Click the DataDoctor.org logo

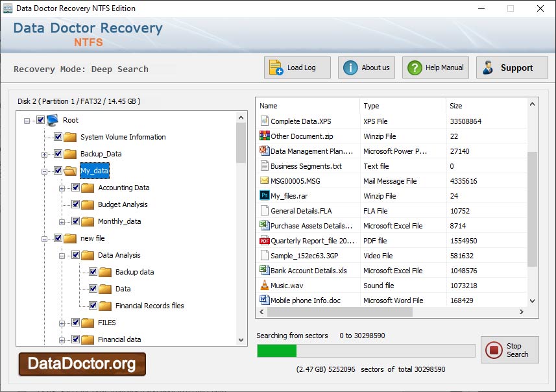click(x=81, y=364)
